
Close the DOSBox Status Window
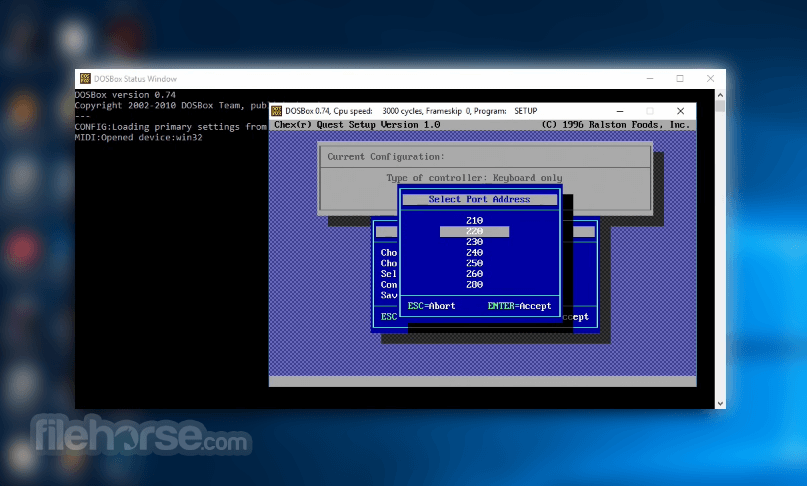click(710, 78)
